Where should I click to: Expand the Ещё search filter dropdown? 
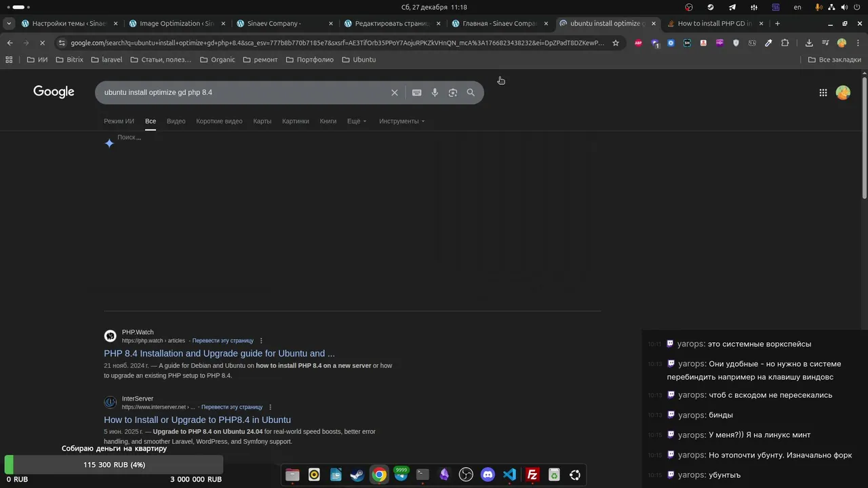click(357, 121)
